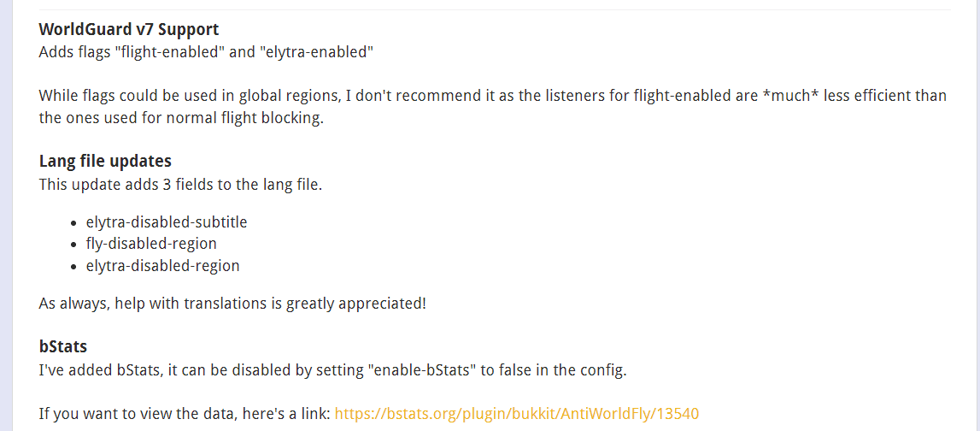
Task: Click the quoted "elytra-enabled" flag name
Action: click(x=316, y=52)
